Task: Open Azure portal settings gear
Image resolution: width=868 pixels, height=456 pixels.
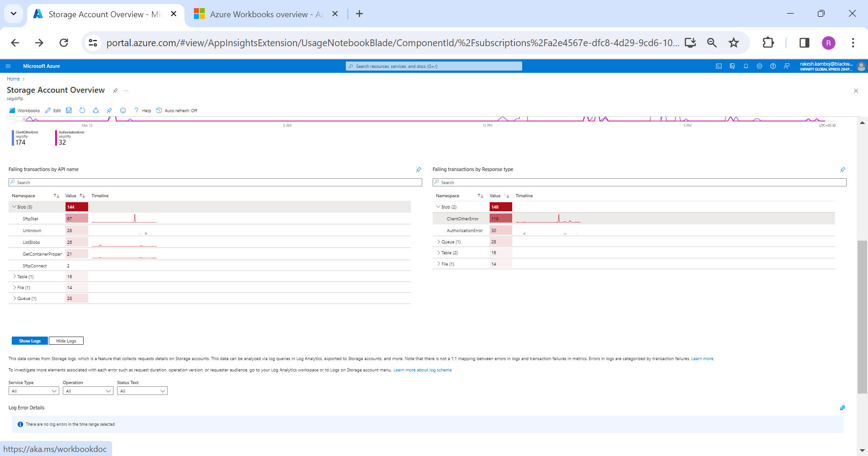Action: coord(759,66)
